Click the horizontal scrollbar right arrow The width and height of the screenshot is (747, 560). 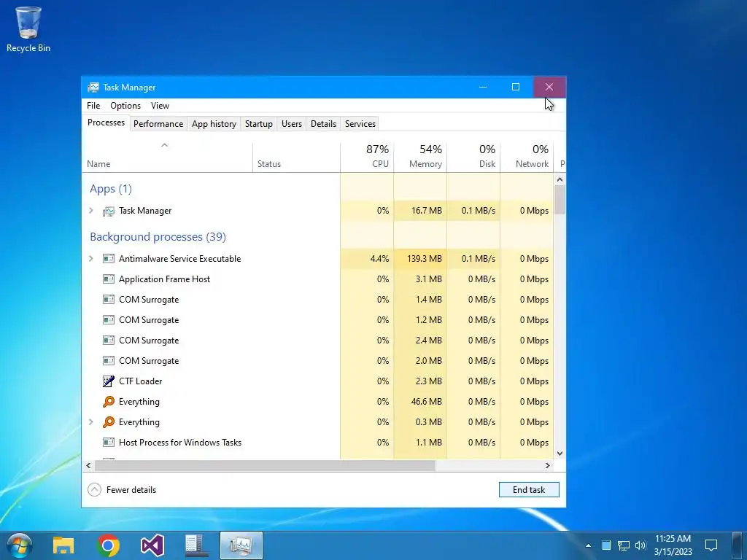click(548, 465)
